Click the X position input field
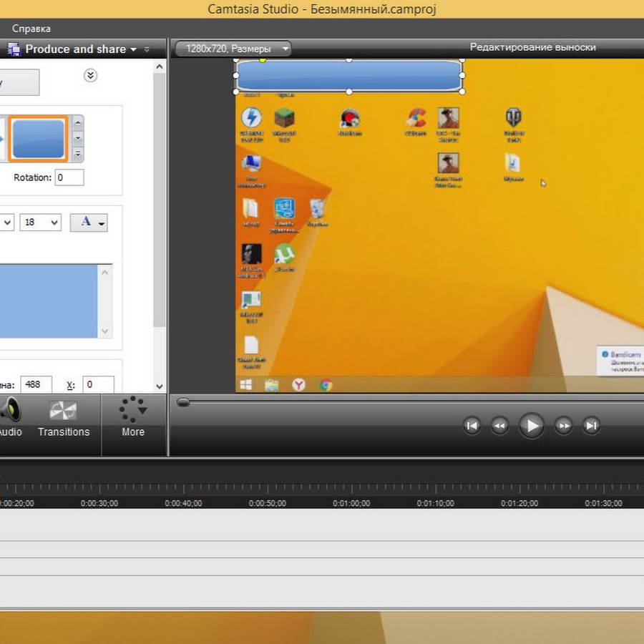644x644 pixels. (x=98, y=385)
